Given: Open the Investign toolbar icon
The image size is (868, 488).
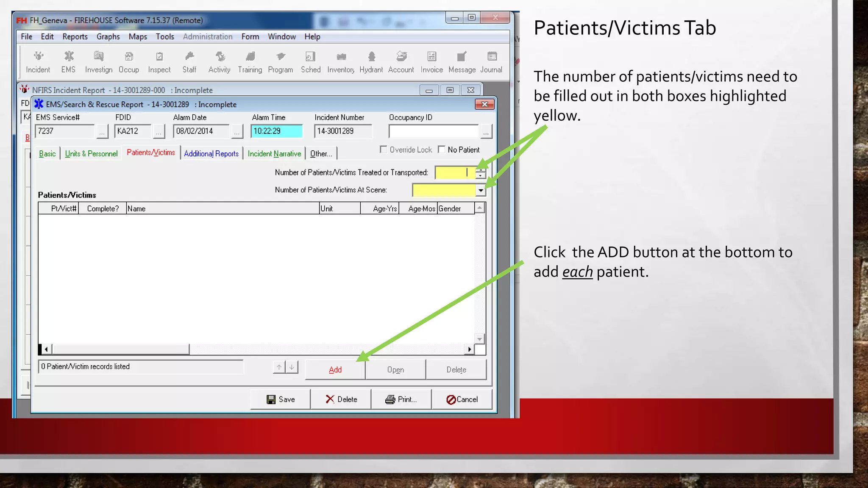Looking at the screenshot, I should pos(98,62).
